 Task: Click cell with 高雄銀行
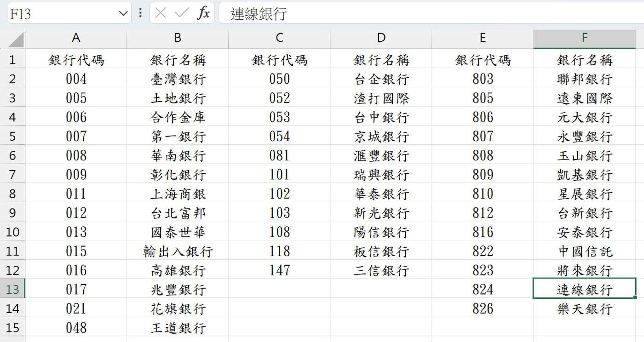click(178, 270)
